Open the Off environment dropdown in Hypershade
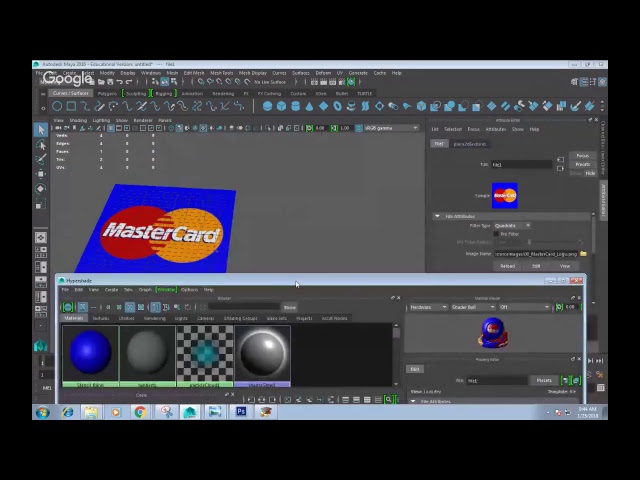This screenshot has height=480, width=640. [524, 307]
